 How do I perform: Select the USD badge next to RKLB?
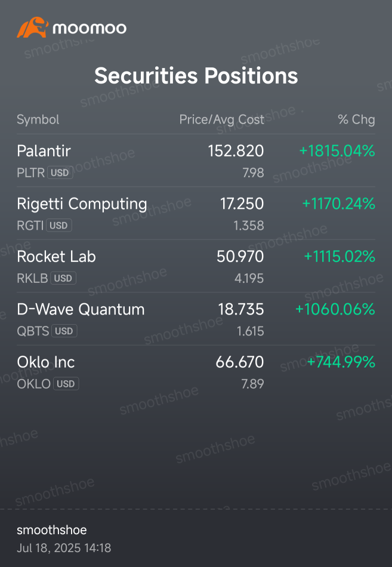tap(63, 279)
